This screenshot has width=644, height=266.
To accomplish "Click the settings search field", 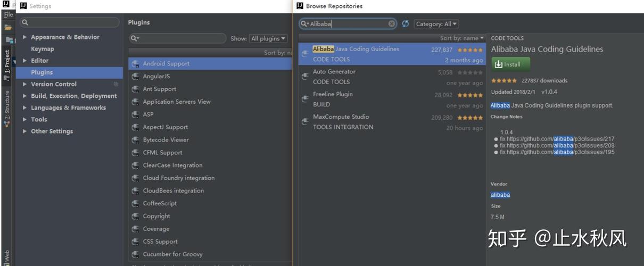I will (70, 22).
